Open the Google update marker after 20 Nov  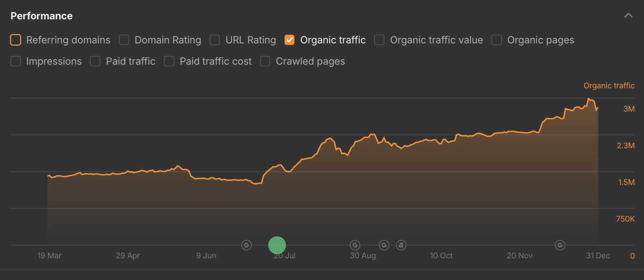point(560,245)
